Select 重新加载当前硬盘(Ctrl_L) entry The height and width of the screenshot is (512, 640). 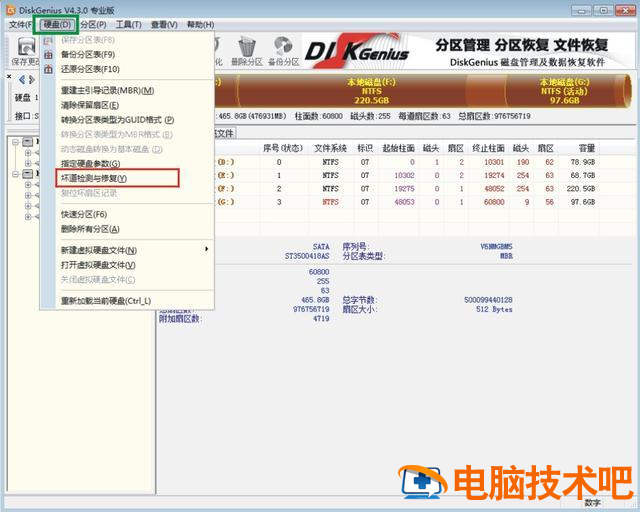[x=106, y=301]
